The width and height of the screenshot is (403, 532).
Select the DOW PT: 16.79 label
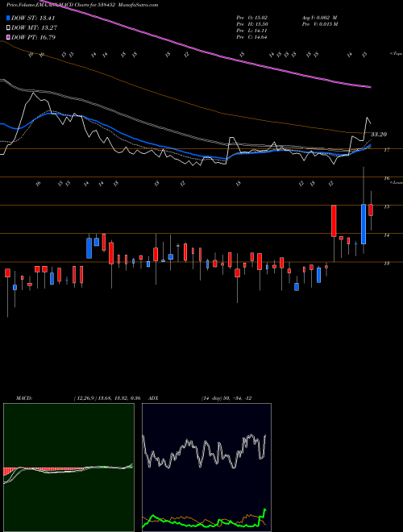(x=34, y=37)
